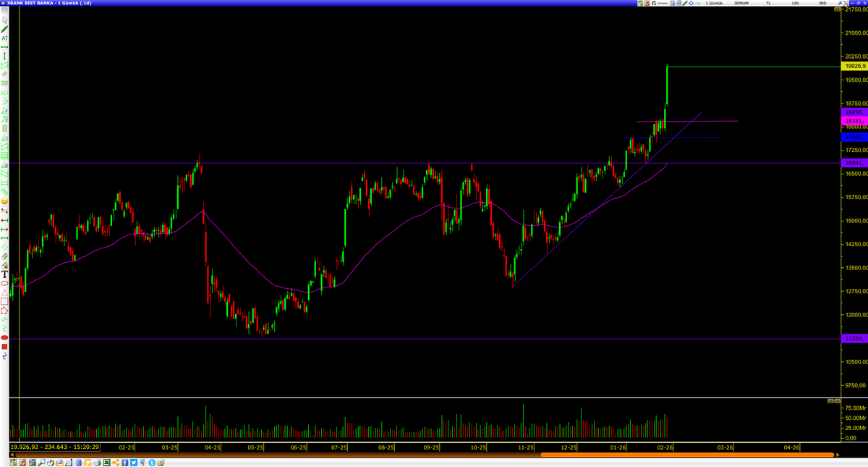Screen dimensions: 868x467
Task: Click the blue database cylinder icon
Action: (x=79, y=463)
